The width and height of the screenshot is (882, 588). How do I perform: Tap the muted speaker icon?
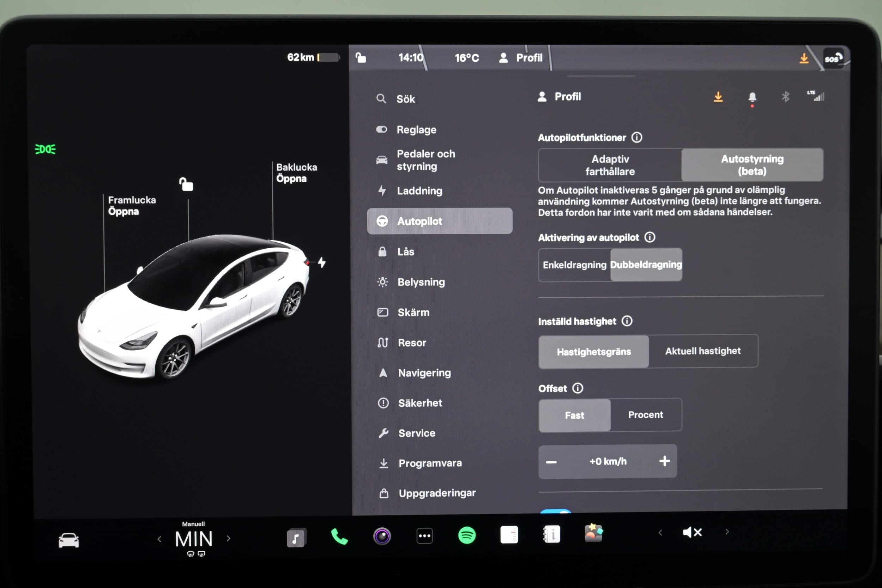(x=692, y=532)
